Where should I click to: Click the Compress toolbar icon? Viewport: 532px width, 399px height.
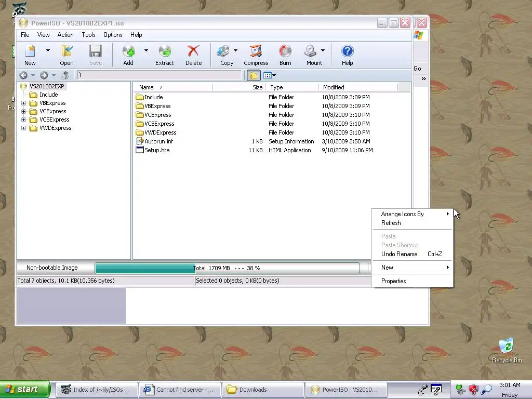pyautogui.click(x=256, y=51)
